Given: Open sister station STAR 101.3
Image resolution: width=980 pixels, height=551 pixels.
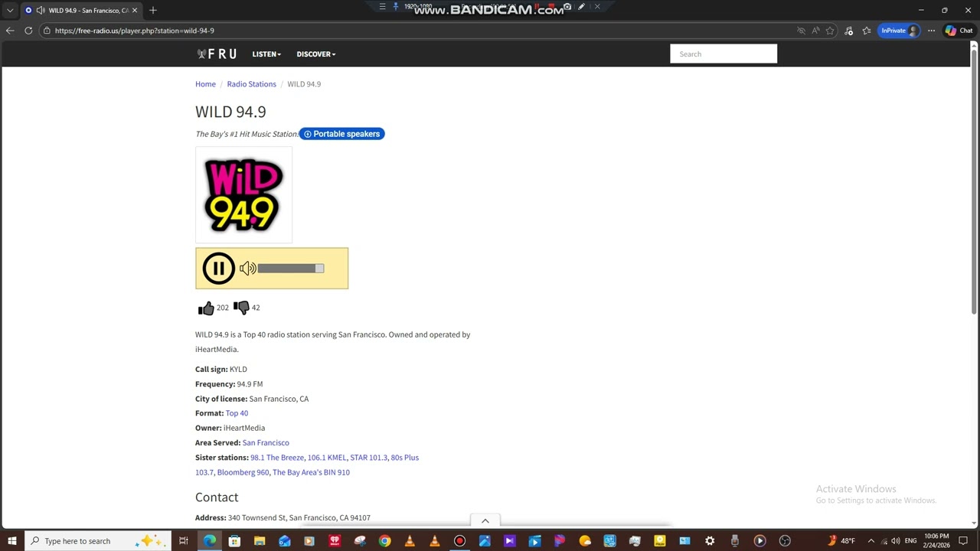Looking at the screenshot, I should click(x=368, y=458).
